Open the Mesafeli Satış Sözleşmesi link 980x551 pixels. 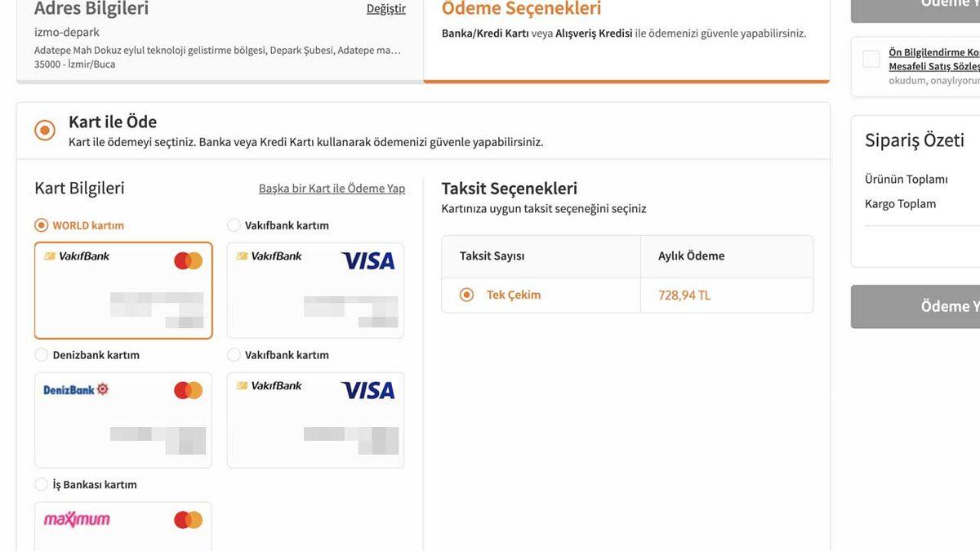935,64
